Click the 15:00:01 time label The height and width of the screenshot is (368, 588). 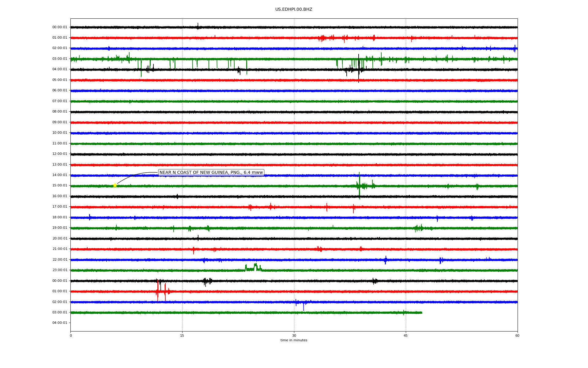pos(60,186)
